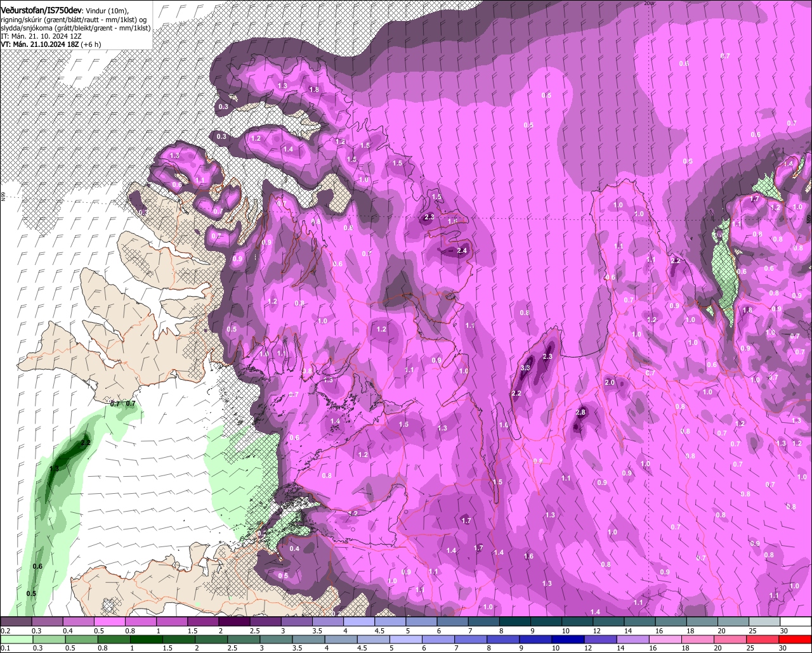812x653 pixels.
Task: Click the 'rigning/skúrir' legend description line
Action: (74, 19)
